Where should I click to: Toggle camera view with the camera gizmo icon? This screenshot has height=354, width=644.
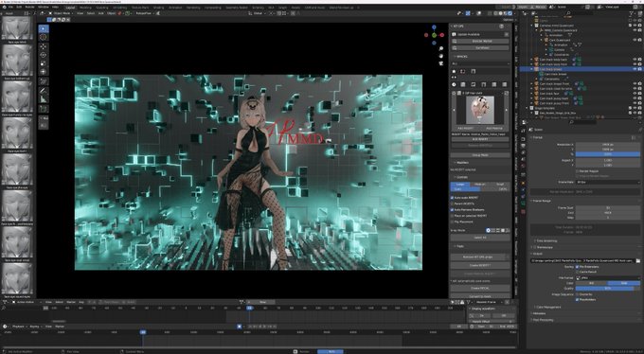point(441,63)
